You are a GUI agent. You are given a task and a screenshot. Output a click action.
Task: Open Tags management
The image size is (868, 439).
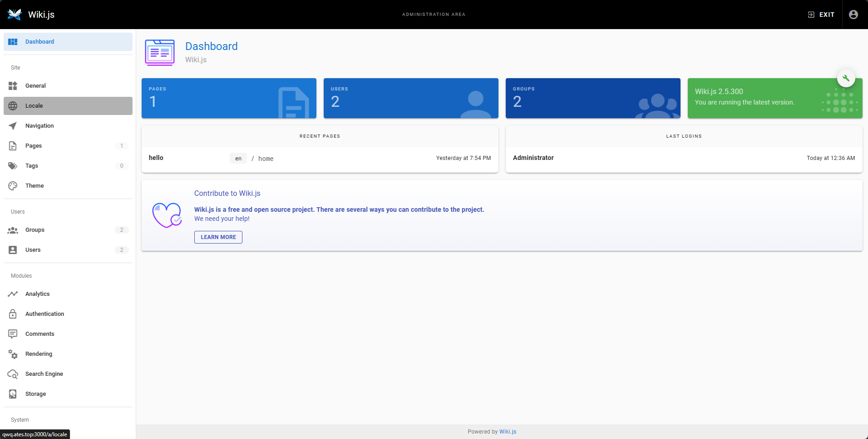click(68, 166)
